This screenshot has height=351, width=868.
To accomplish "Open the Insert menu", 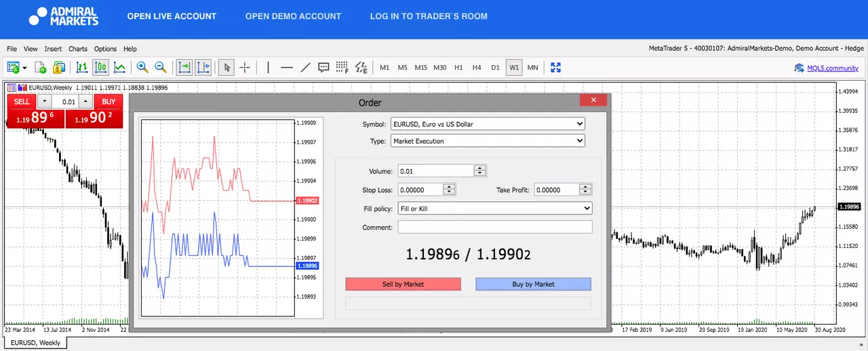I will pos(53,49).
